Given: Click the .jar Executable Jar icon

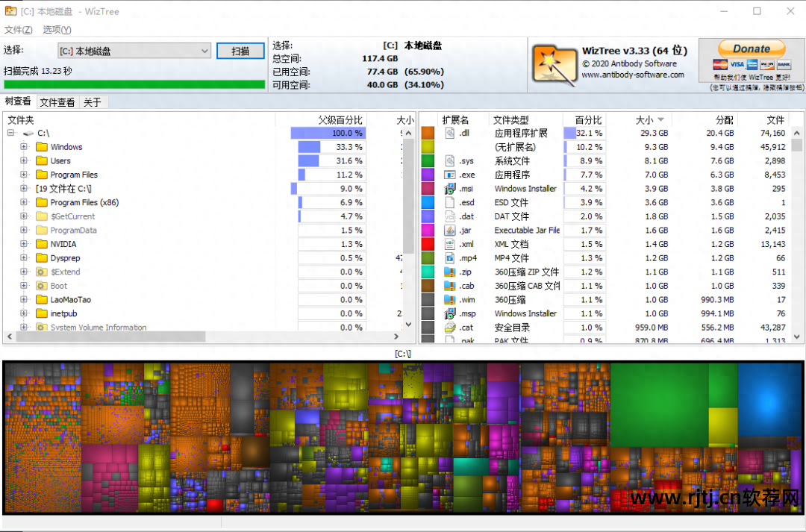Looking at the screenshot, I should tap(450, 231).
